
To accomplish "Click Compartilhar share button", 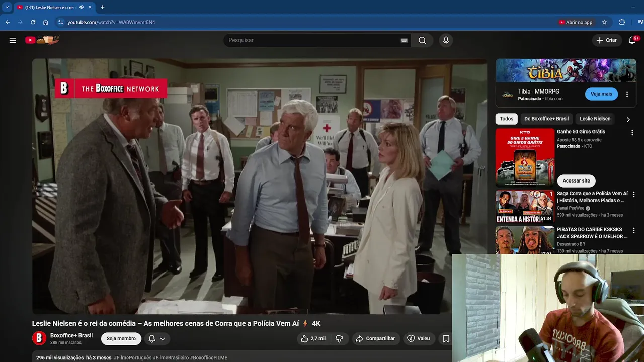I will coord(375,339).
